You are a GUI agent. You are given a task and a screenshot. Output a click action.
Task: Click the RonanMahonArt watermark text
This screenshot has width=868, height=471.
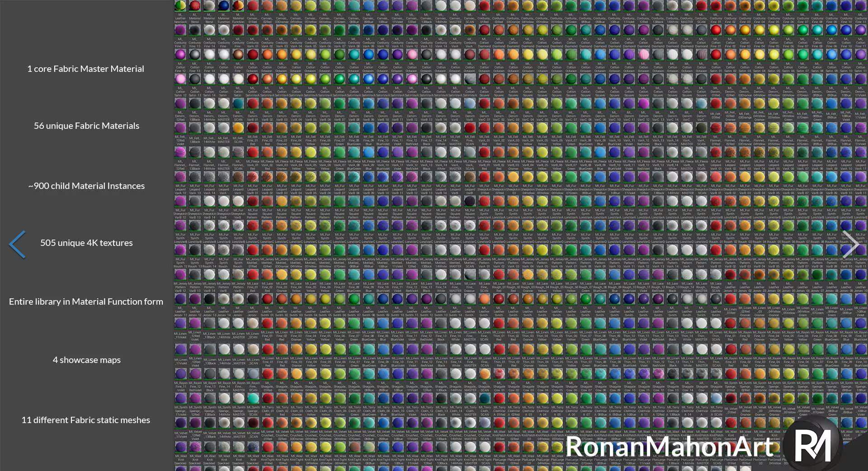click(669, 447)
